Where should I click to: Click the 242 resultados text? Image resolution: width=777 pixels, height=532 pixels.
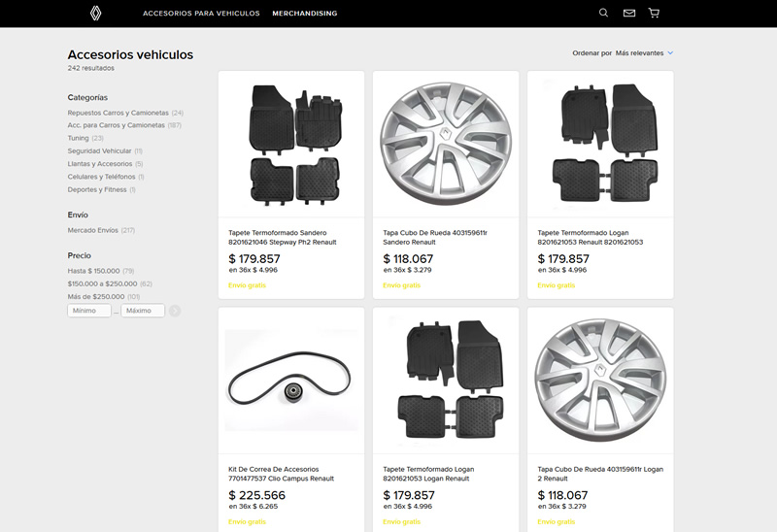point(91,68)
